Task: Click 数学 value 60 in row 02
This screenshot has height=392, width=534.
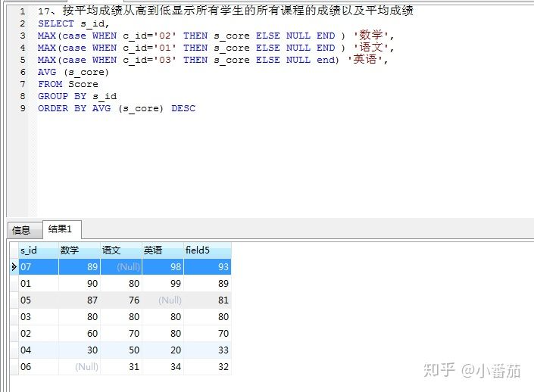Action: tap(80, 334)
